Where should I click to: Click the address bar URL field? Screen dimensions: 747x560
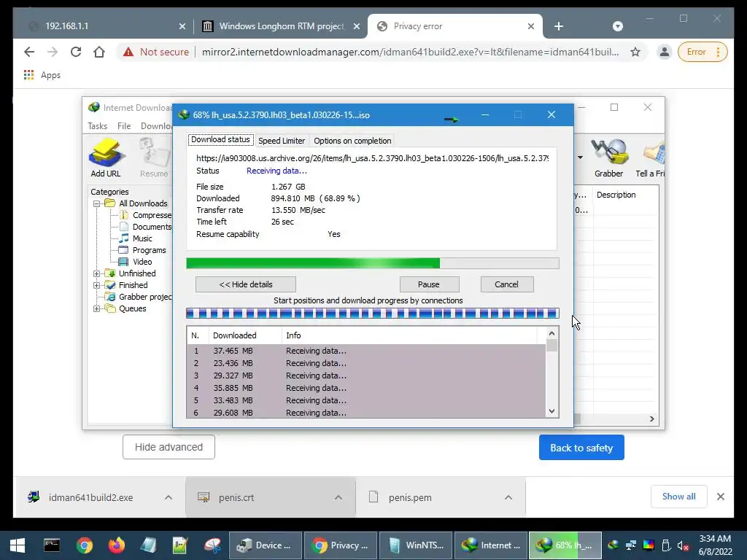coord(410,52)
